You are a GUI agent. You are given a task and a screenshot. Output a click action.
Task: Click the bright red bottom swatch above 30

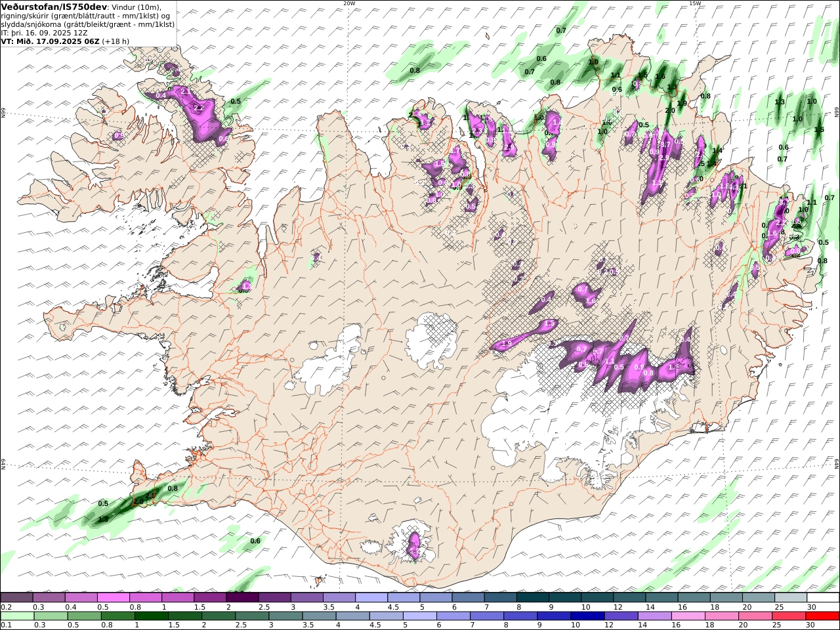coord(822,616)
